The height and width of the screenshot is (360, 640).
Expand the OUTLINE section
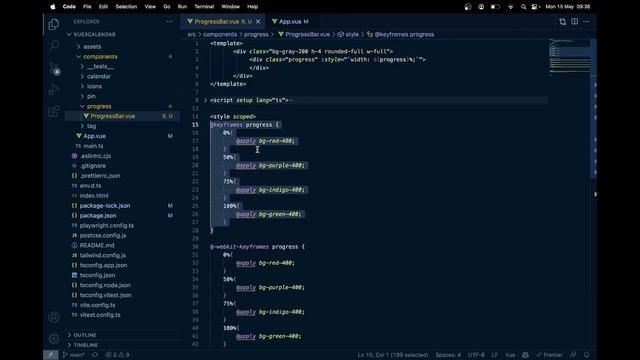pos(84,335)
